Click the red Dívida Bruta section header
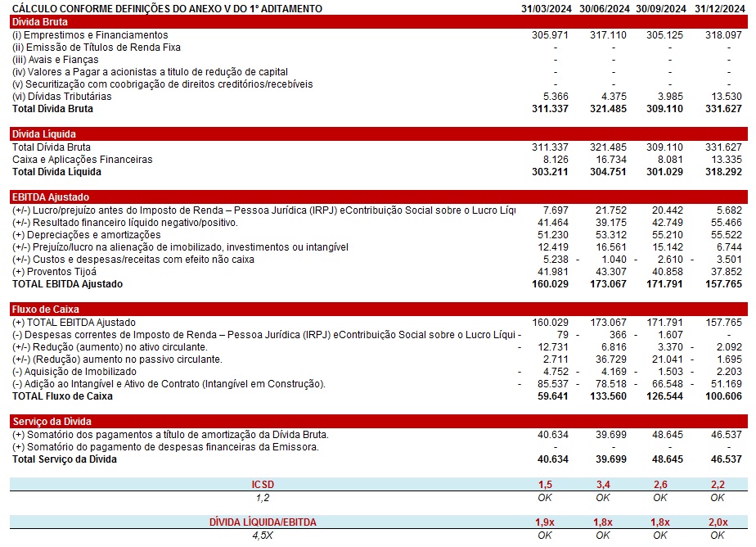 coord(379,22)
